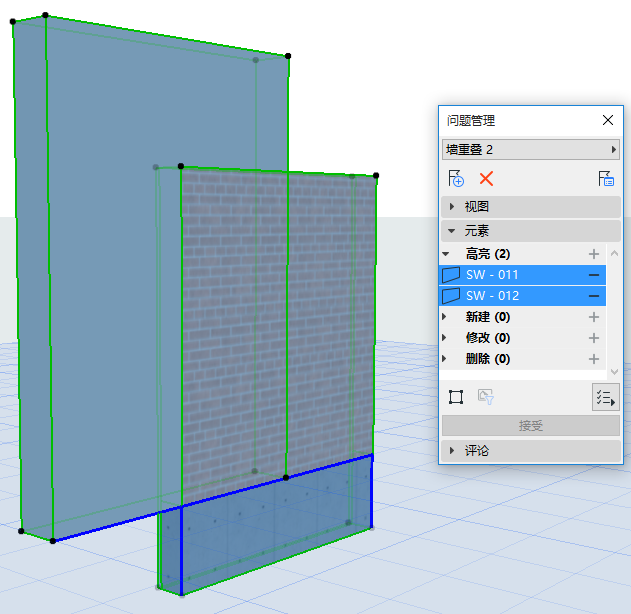Click the element list scroll up arrow
The width and height of the screenshot is (631, 614).
tap(614, 253)
